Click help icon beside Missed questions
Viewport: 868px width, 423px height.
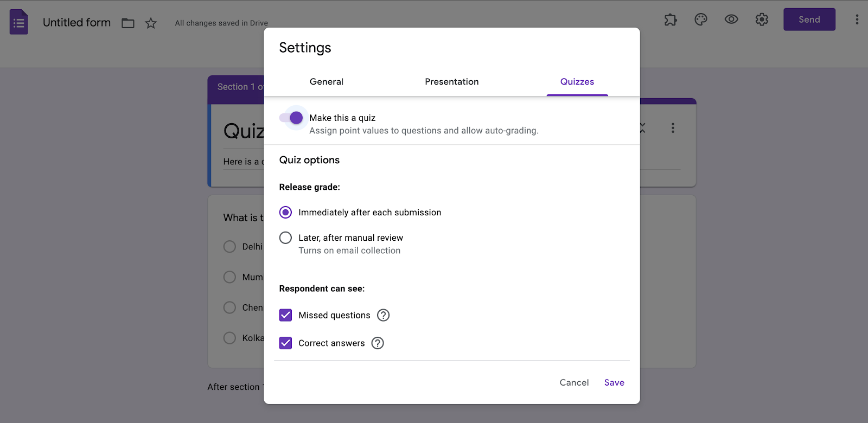pyautogui.click(x=384, y=316)
